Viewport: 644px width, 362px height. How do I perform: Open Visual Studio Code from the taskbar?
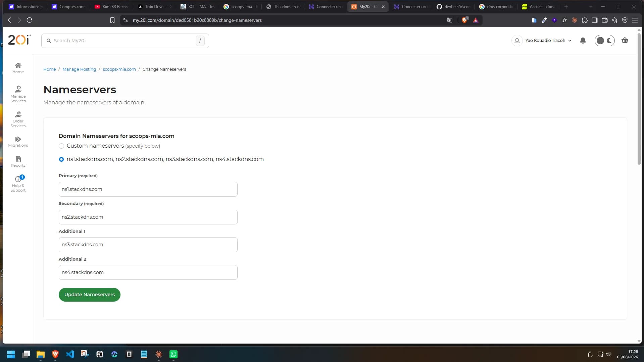[70, 354]
